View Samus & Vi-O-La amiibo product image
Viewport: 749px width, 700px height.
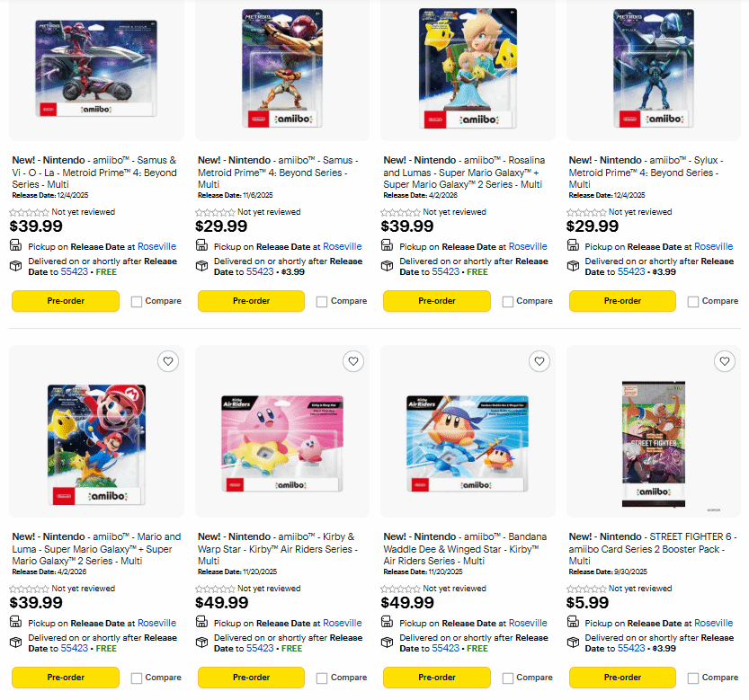pyautogui.click(x=96, y=67)
